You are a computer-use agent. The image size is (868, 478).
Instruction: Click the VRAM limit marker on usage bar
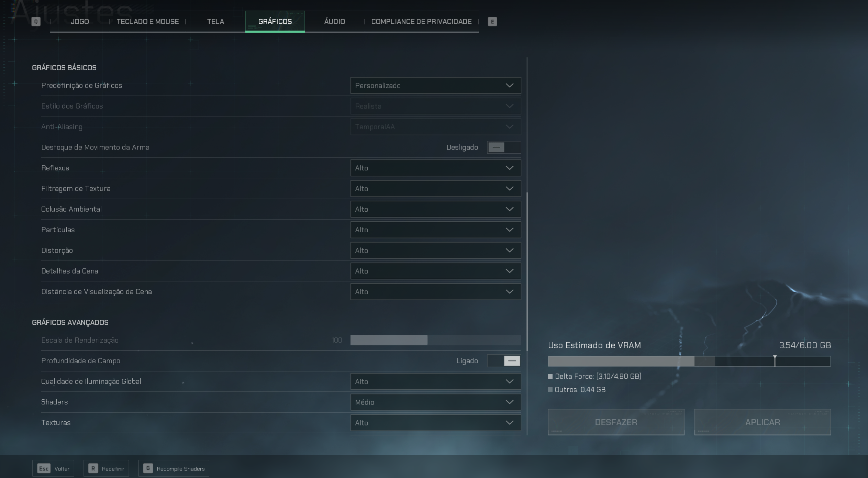775,360
